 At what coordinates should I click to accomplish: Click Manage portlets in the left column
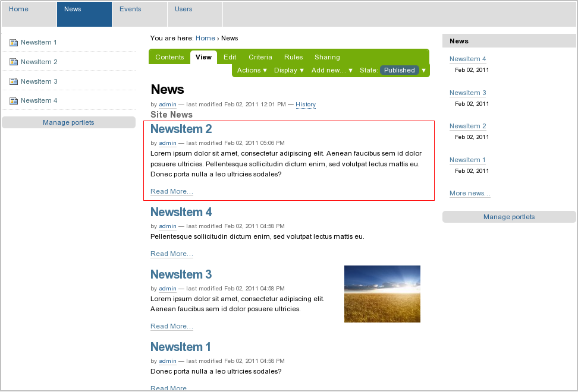[x=68, y=122]
